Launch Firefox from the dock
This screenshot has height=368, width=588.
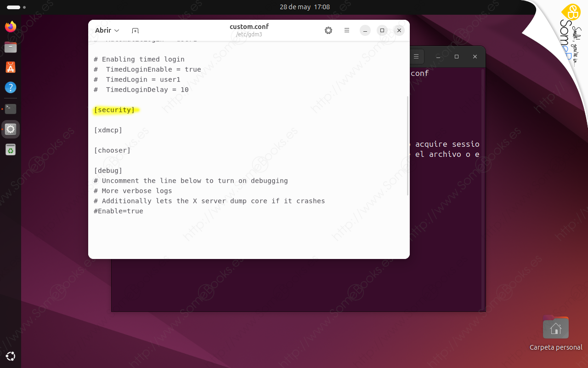point(10,27)
